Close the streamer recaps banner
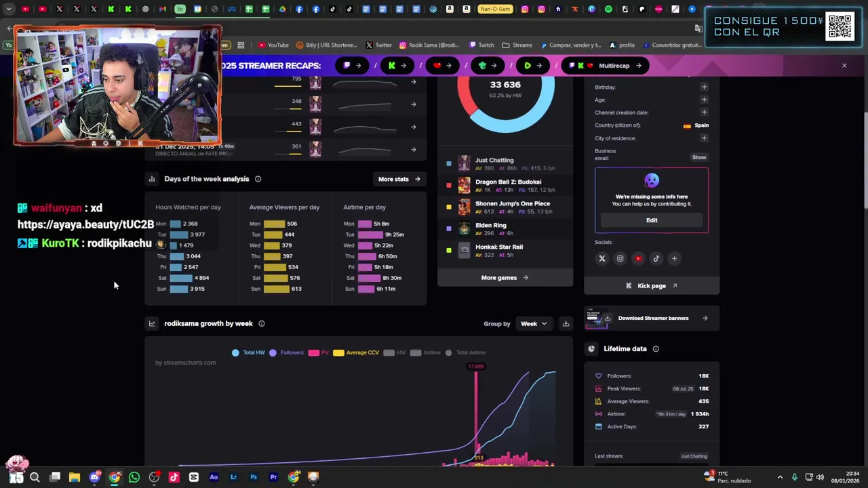Viewport: 868px width, 488px height. pyautogui.click(x=844, y=66)
